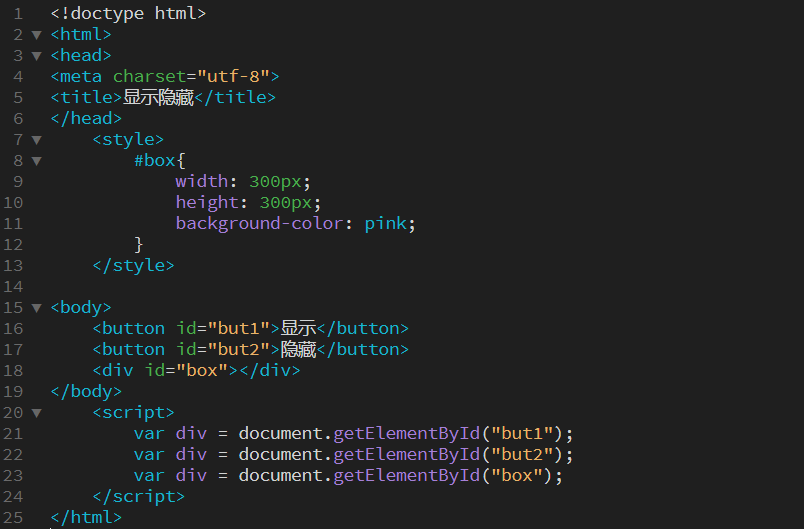The image size is (804, 529).
Task: Click the 显示 button label text
Action: click(298, 329)
